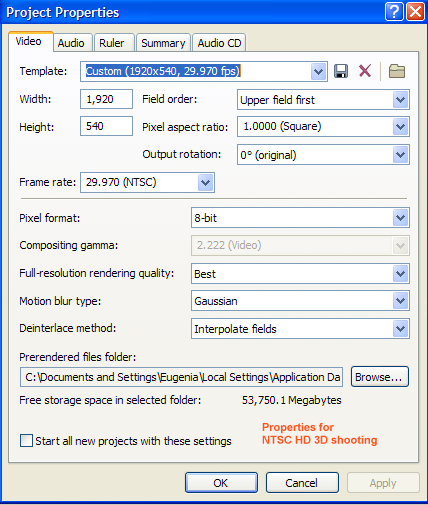The width and height of the screenshot is (428, 505).
Task: Confirm settings with the OK button
Action: pos(221,482)
